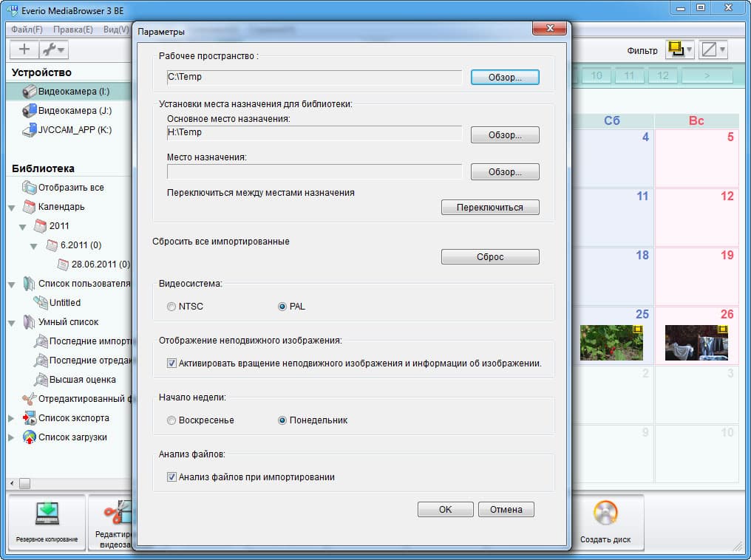Select Видеокамера (I:) device
Viewport: 751px width, 560px height.
[x=69, y=91]
